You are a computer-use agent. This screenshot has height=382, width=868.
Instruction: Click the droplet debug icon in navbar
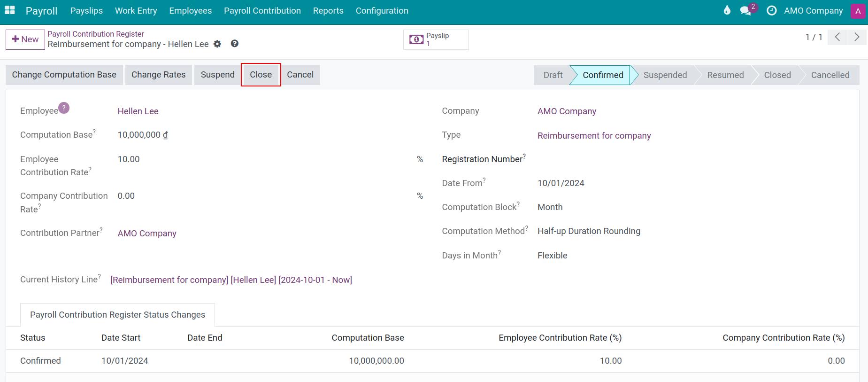tap(727, 10)
